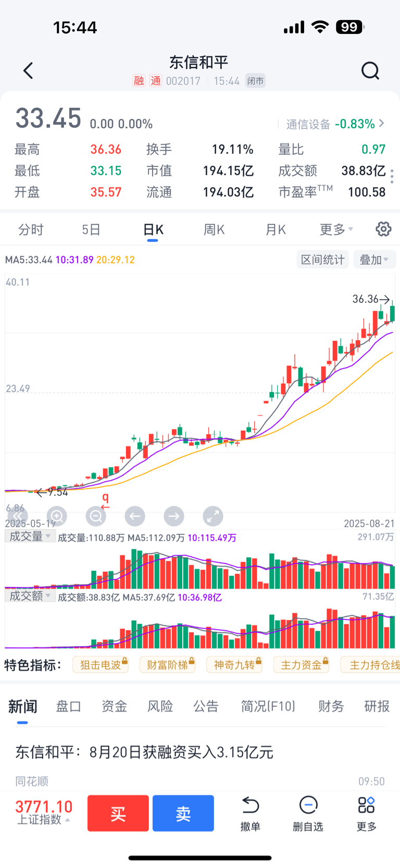Open the search magnifier icon
Viewport: 400px width, 868px height.
coord(370,70)
